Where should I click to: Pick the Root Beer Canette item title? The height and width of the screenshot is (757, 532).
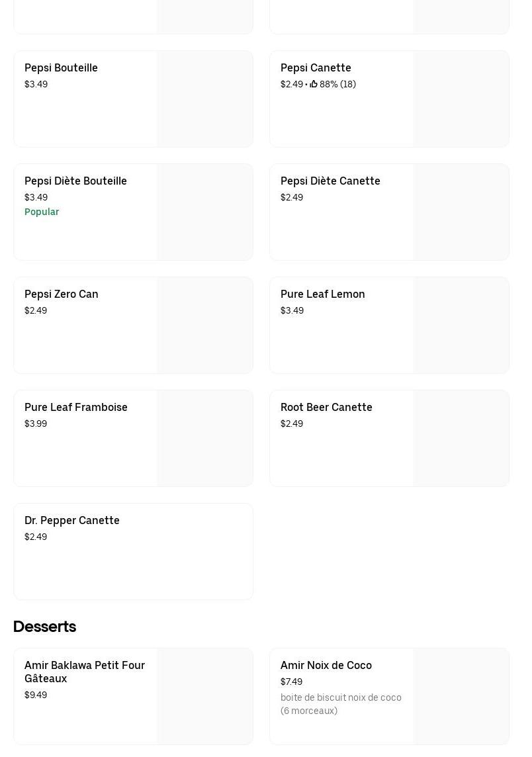click(x=326, y=408)
